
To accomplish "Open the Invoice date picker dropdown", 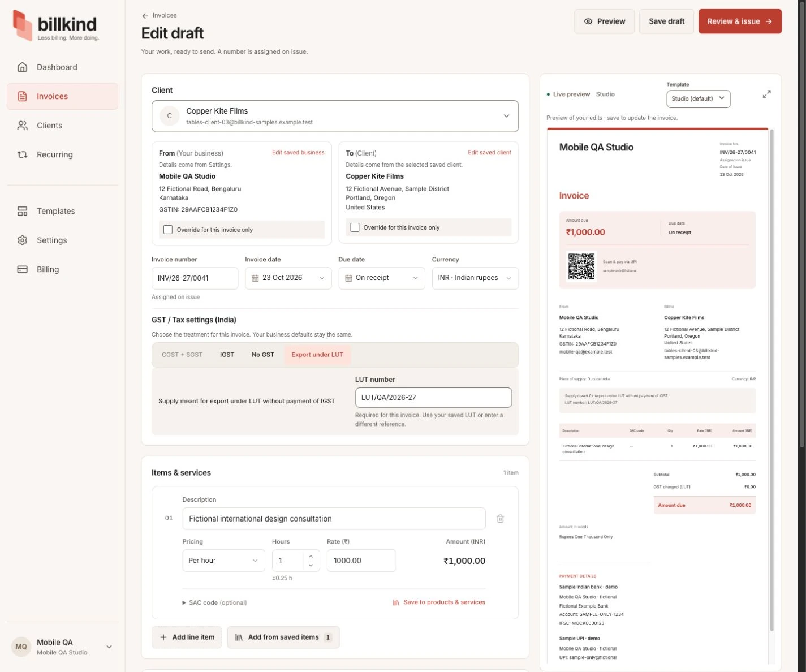I will click(288, 278).
